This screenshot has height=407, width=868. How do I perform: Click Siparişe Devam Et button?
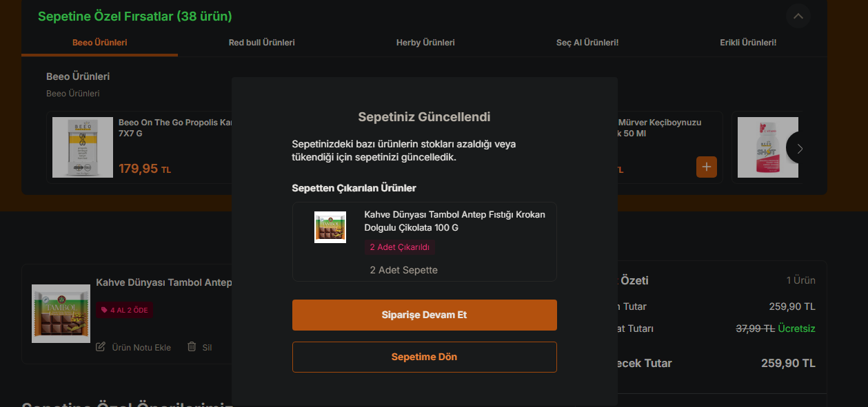424,315
